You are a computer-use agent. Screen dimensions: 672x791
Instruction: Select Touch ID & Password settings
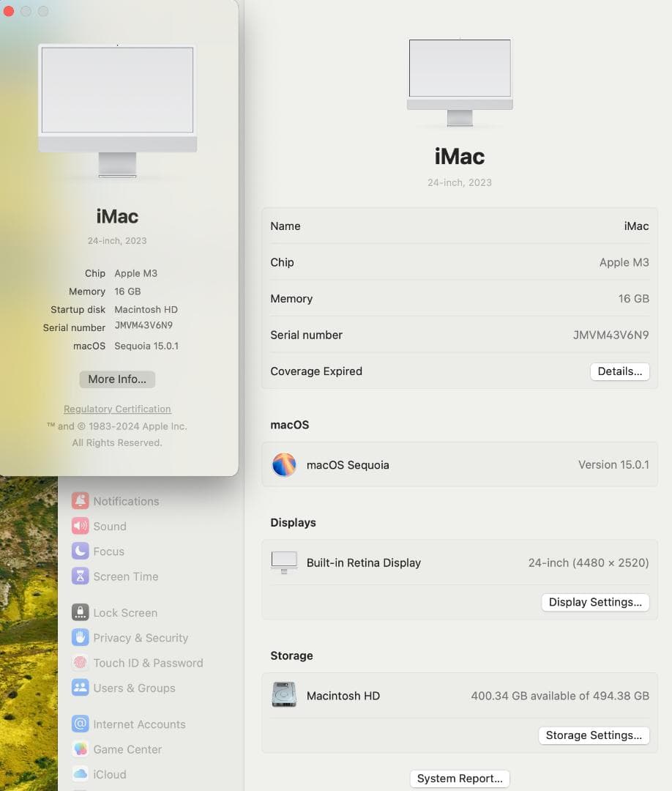pyautogui.click(x=81, y=663)
